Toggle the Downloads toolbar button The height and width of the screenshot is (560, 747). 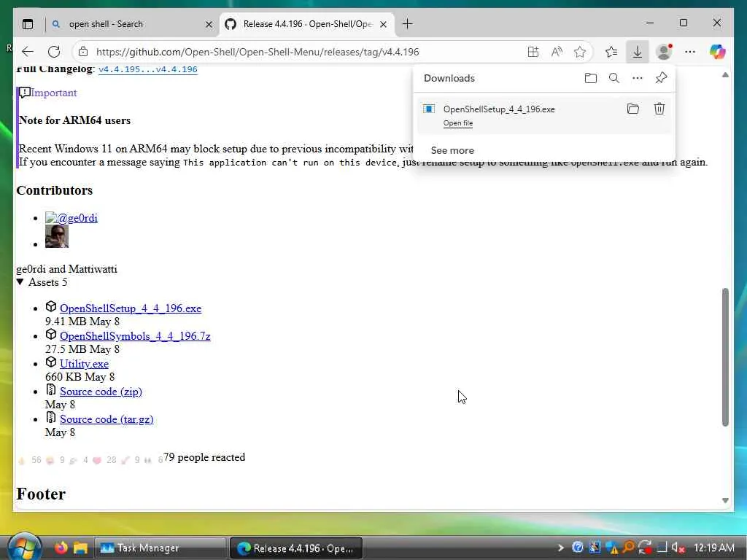coord(638,52)
